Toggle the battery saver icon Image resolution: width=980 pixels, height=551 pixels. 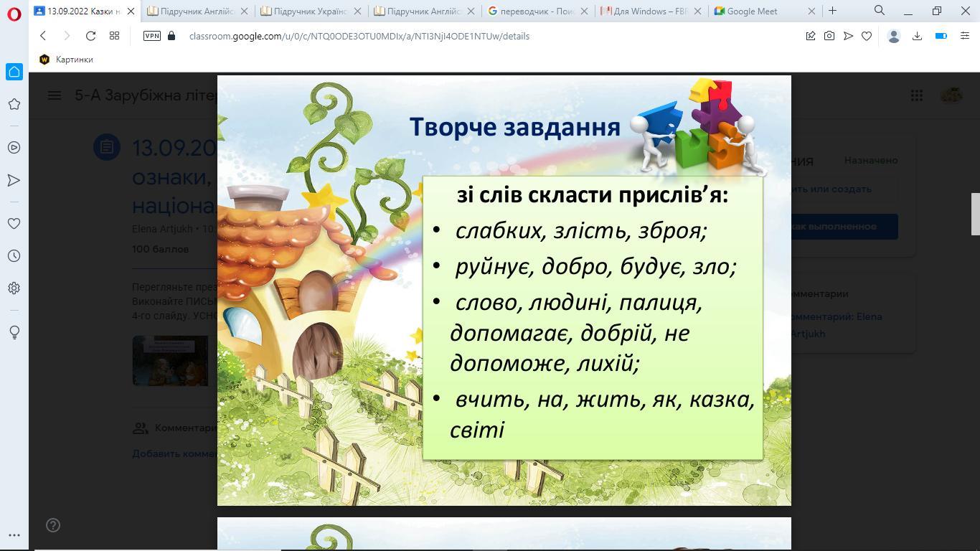(x=941, y=36)
